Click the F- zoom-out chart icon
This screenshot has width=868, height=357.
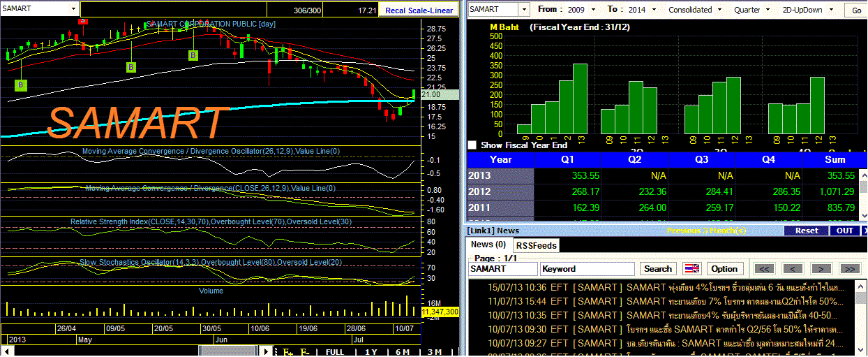[305, 352]
